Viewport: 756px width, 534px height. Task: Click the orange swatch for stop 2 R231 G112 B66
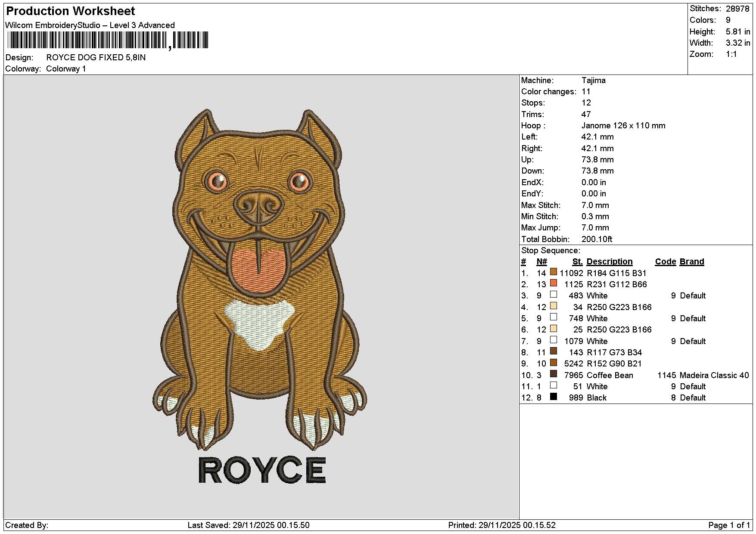click(554, 283)
